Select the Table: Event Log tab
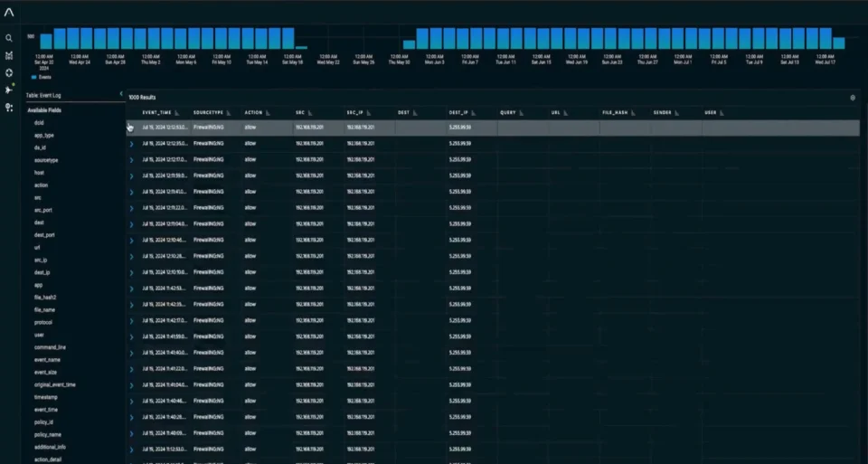The width and height of the screenshot is (868, 464). pos(43,96)
